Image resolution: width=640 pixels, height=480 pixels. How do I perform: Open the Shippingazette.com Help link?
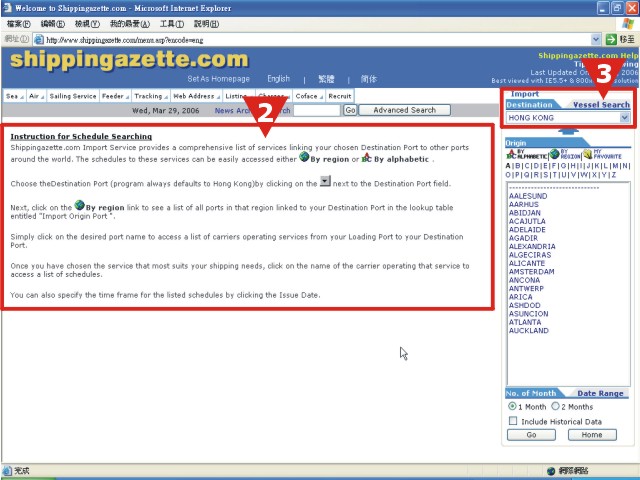point(587,56)
